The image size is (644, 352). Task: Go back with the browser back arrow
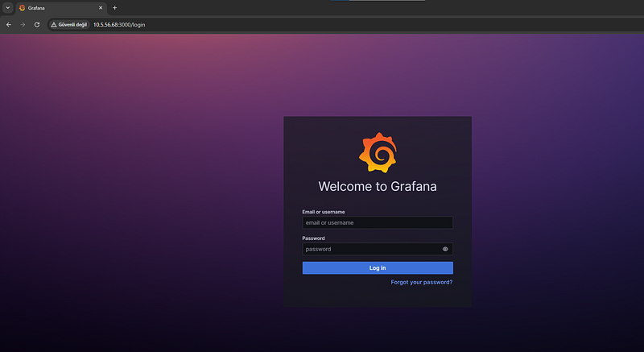[x=9, y=25]
